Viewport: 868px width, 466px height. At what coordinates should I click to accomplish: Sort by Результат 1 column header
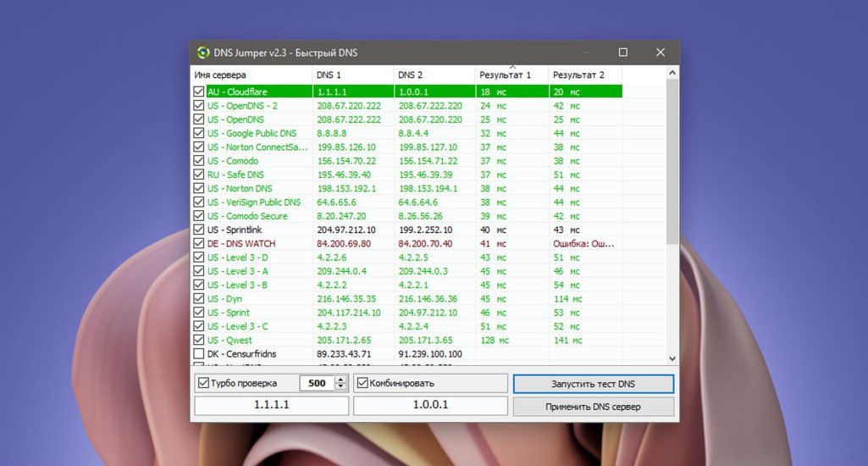point(512,75)
